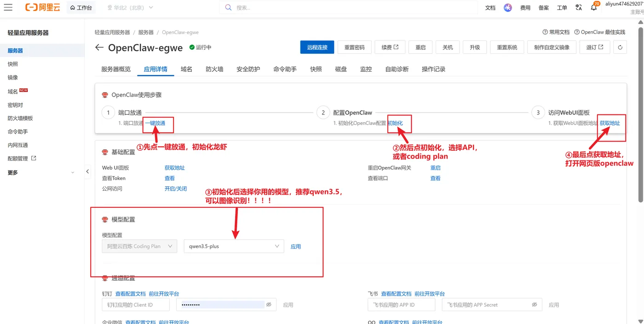Click the search magnifier in the top bar

[228, 7]
